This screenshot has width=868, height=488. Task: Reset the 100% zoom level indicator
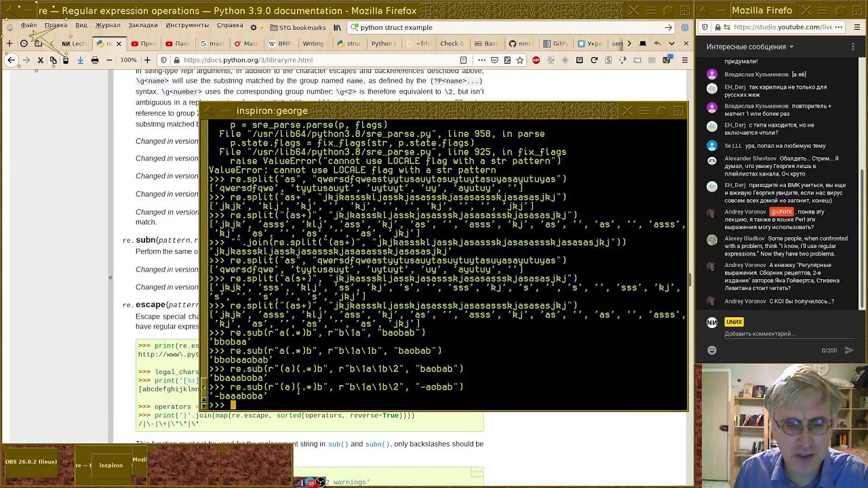coord(128,60)
